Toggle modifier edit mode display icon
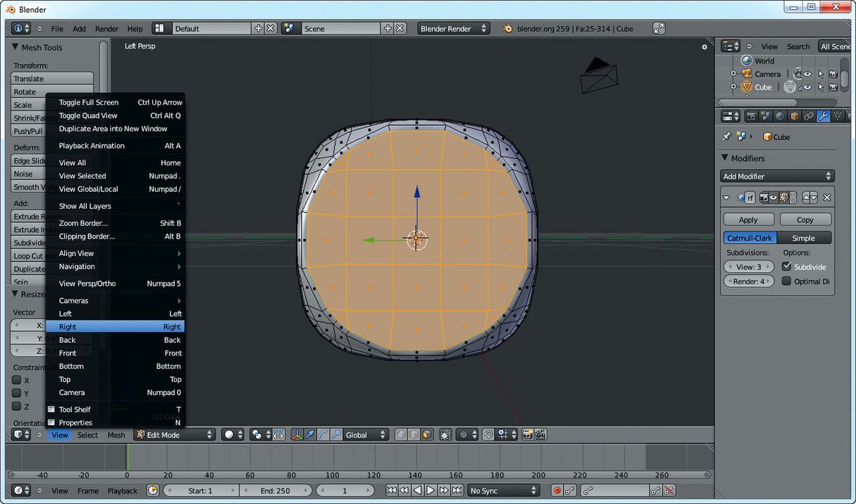 [x=784, y=198]
